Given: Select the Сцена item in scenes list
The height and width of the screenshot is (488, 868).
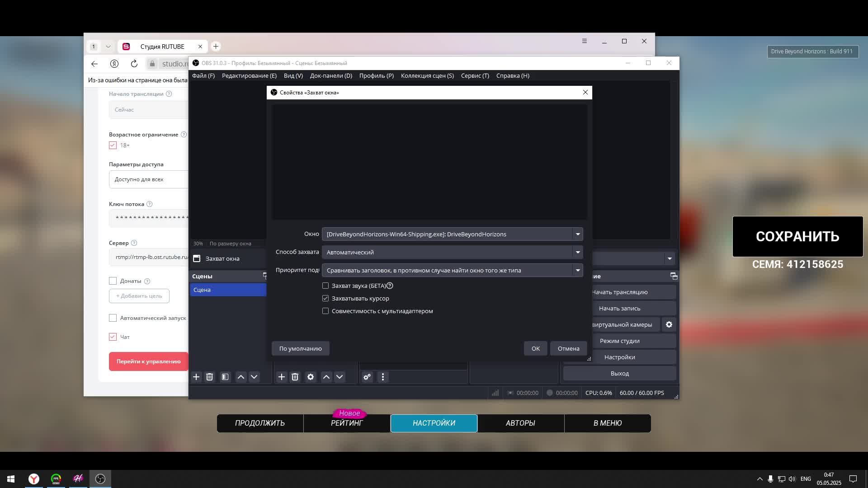Looking at the screenshot, I should tap(228, 290).
